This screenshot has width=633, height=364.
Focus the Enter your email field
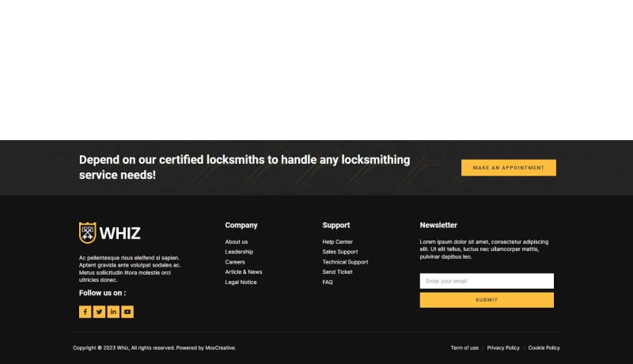click(487, 281)
